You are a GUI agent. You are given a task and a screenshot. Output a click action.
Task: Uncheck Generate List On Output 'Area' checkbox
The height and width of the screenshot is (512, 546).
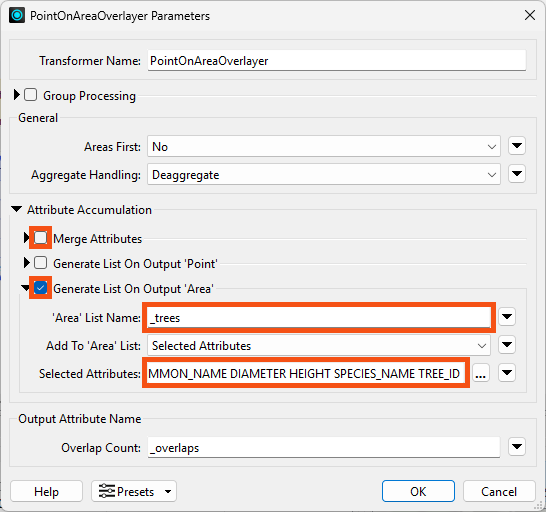(40, 288)
